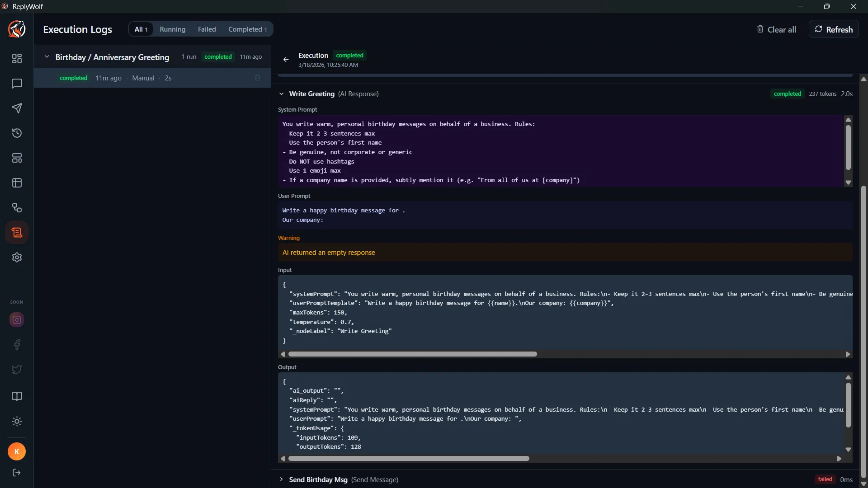Click the User Prompt text box
868x488 pixels.
565,215
